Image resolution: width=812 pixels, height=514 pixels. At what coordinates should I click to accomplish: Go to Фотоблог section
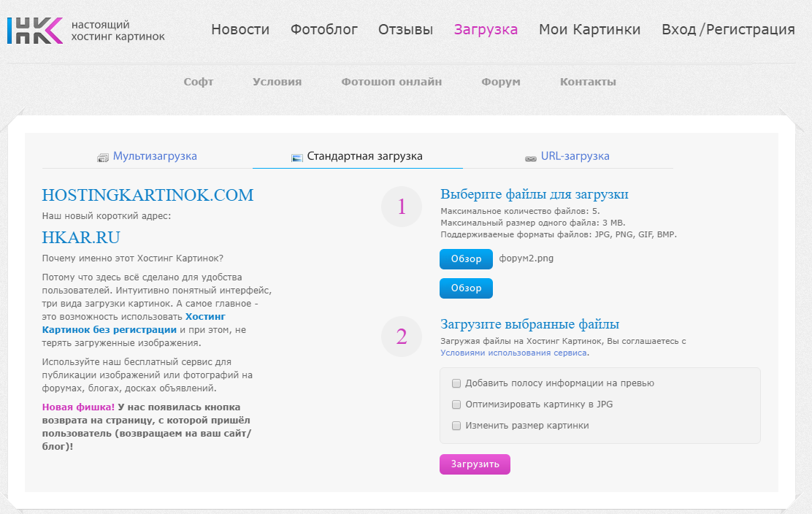tap(323, 29)
